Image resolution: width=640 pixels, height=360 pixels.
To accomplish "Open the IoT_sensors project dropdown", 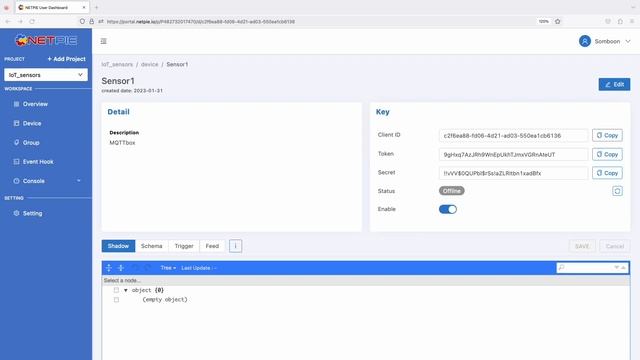I will [x=46, y=75].
